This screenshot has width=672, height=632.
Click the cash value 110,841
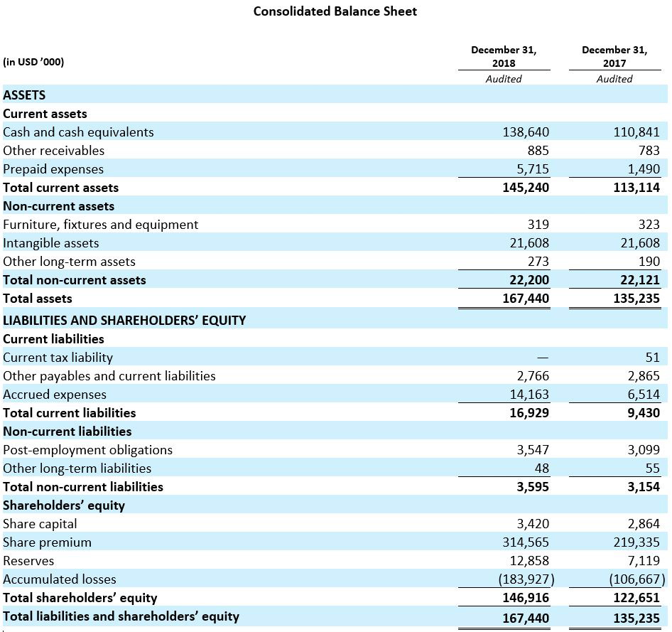pos(636,132)
